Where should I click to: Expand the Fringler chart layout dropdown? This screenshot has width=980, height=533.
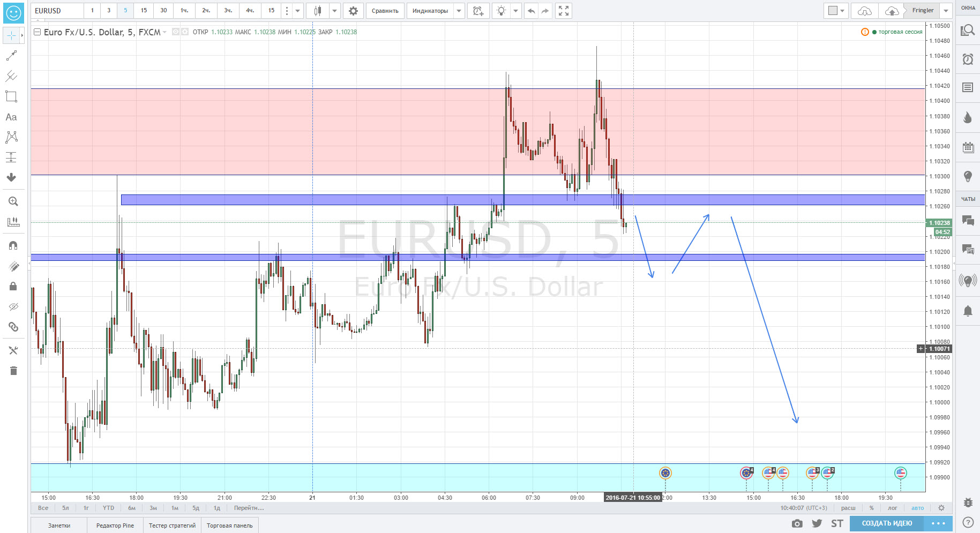click(946, 11)
